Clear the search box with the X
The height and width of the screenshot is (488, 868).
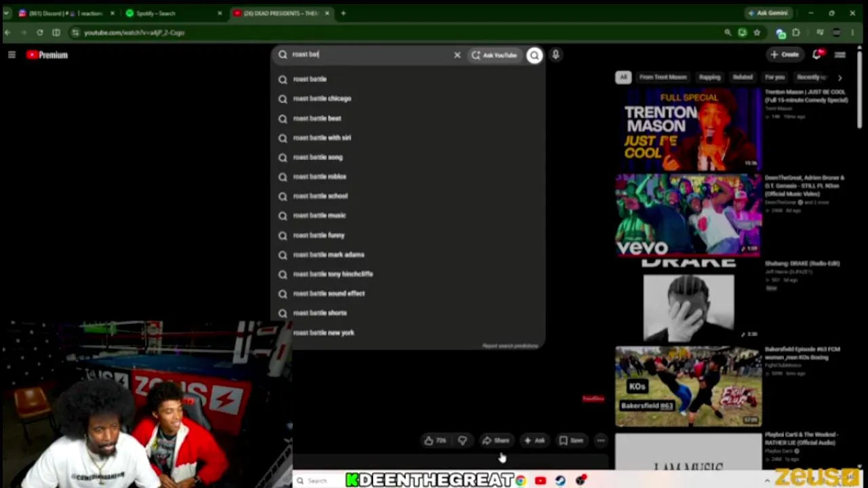click(x=457, y=55)
